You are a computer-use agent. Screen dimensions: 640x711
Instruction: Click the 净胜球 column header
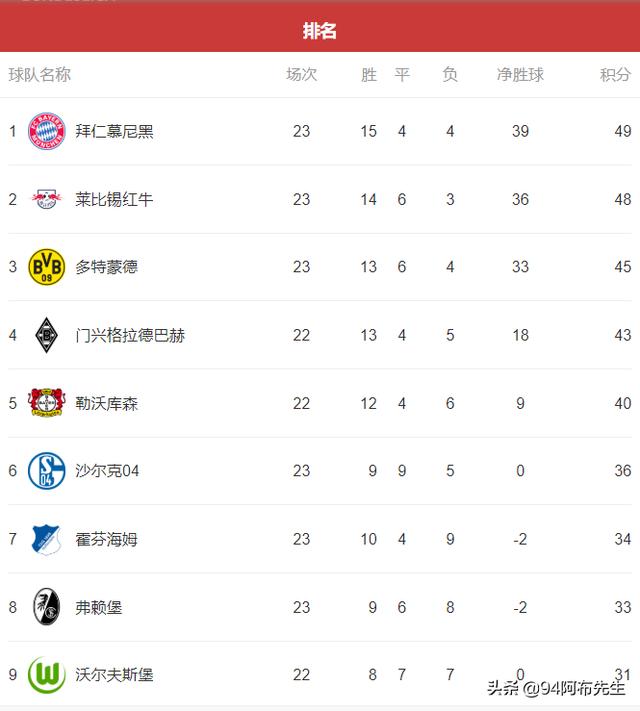(x=520, y=74)
